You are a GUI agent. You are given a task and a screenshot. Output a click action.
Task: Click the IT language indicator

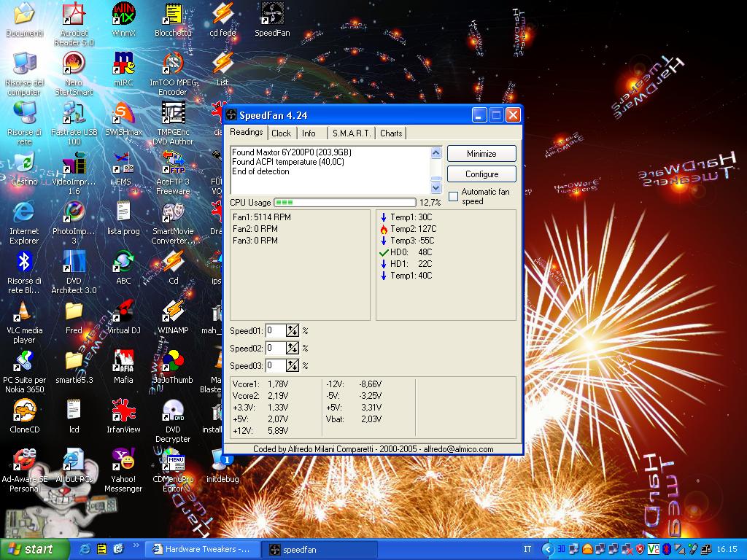527,550
